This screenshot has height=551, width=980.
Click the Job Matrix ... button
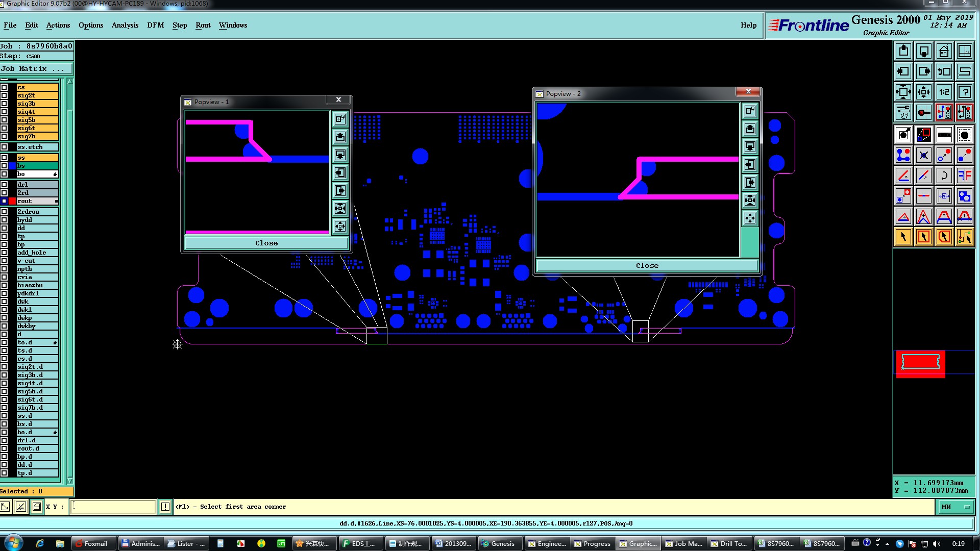(x=36, y=68)
